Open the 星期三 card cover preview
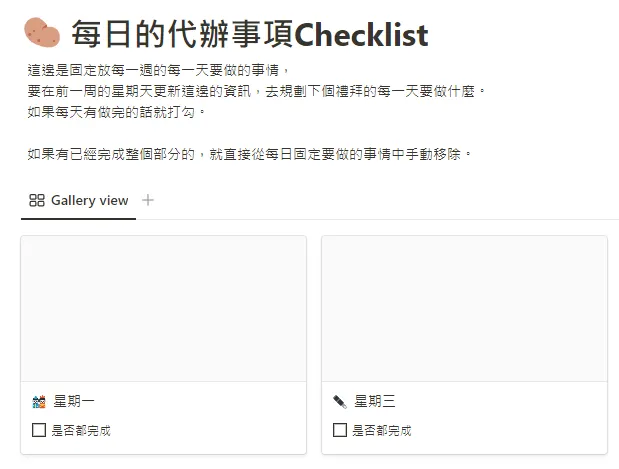619x469 pixels. (x=464, y=309)
